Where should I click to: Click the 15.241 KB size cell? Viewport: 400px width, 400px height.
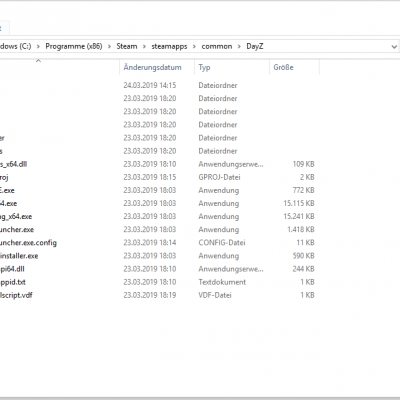(x=299, y=216)
